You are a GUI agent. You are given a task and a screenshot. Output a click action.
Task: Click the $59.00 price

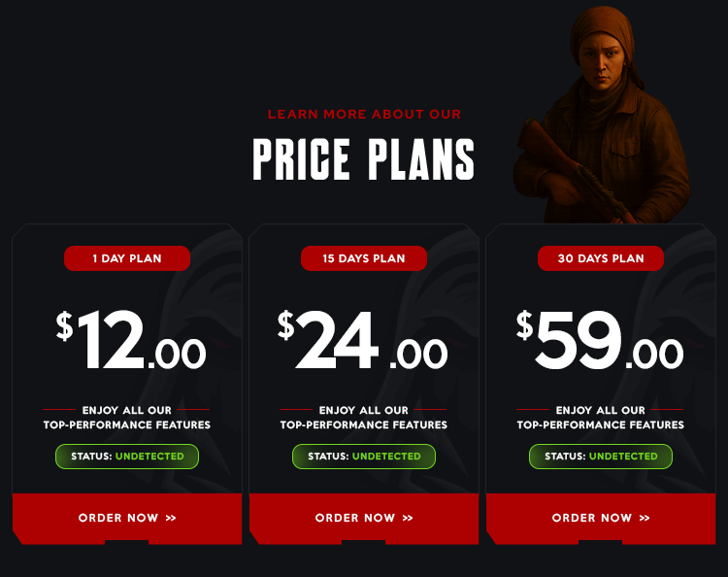(600, 341)
